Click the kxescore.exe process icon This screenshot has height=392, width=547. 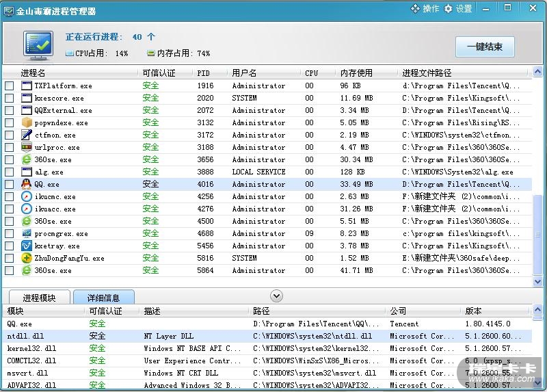tap(27, 98)
